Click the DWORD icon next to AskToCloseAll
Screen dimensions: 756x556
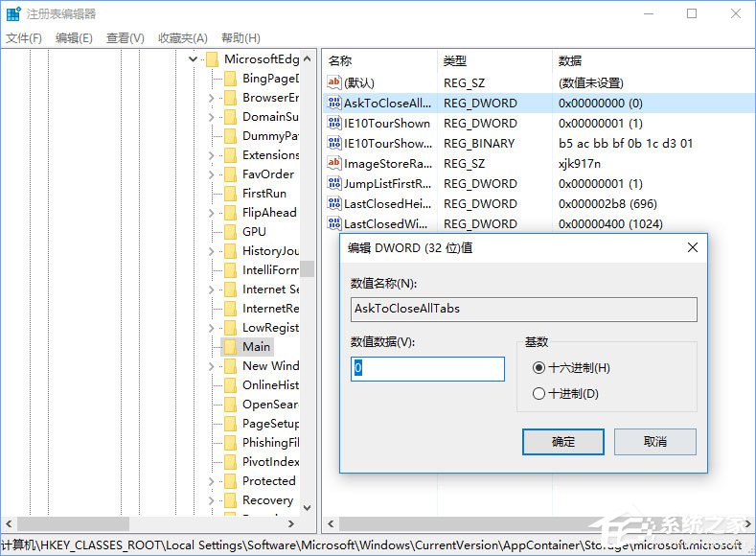point(334,103)
